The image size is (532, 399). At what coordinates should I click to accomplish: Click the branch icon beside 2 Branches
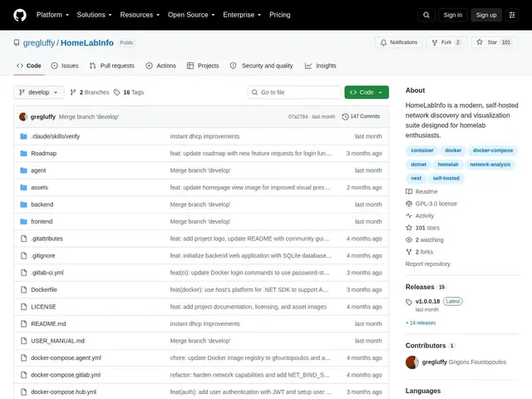tap(73, 92)
